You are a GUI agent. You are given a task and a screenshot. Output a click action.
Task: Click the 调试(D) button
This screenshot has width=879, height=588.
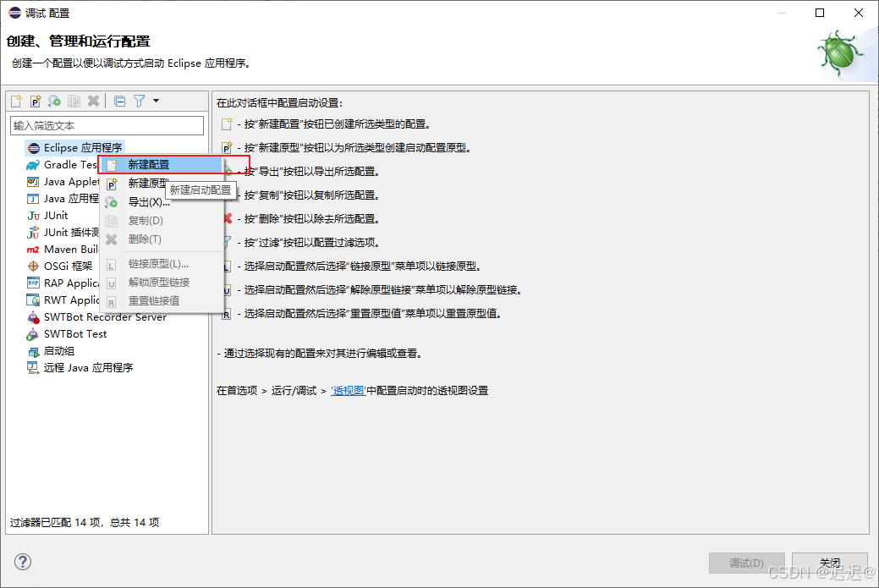coord(746,563)
